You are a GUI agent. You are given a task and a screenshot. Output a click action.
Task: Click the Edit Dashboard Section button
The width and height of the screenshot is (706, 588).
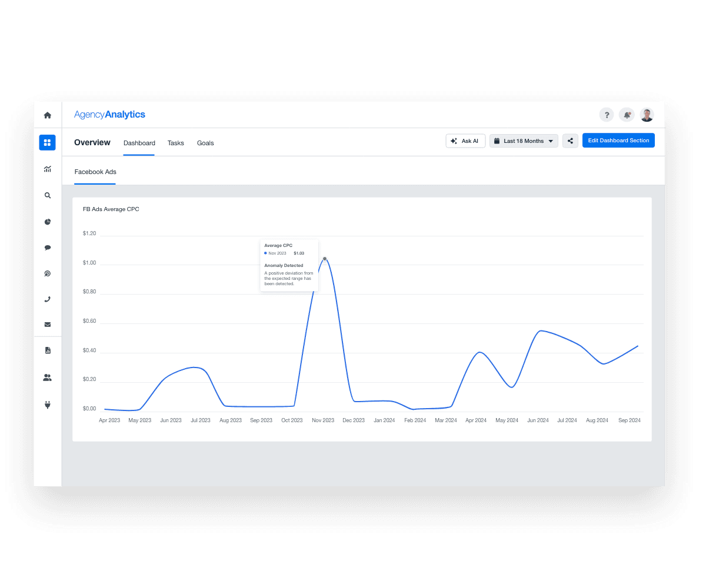point(618,140)
